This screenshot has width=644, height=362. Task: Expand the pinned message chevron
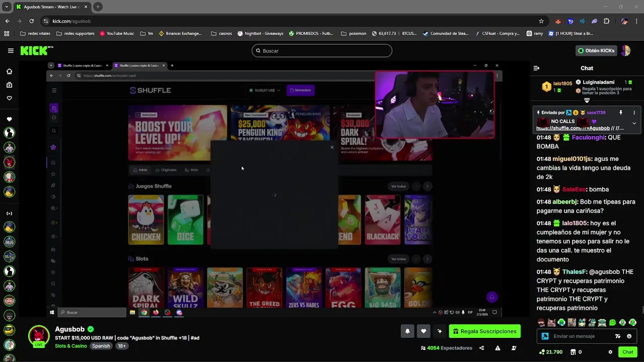tap(634, 123)
